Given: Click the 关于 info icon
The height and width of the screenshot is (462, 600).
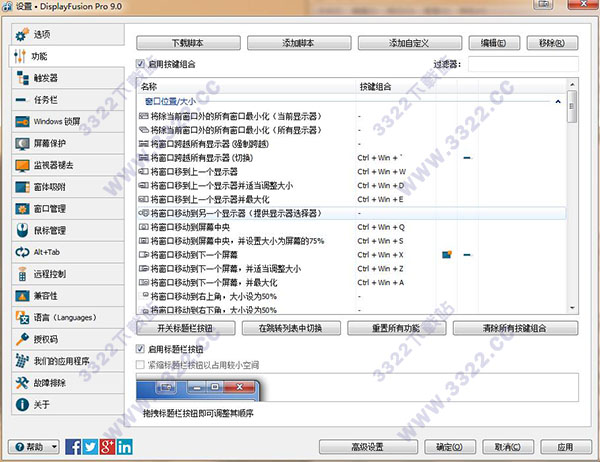Looking at the screenshot, I should pos(22,405).
